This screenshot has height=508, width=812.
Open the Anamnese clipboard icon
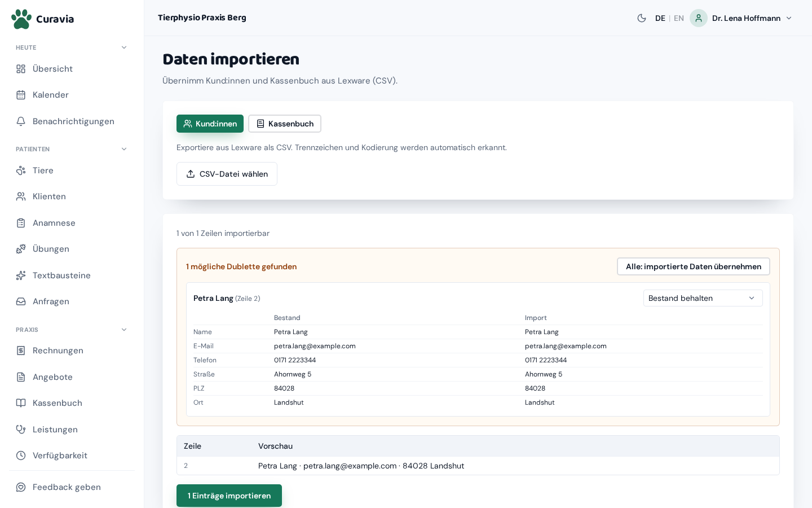pyautogui.click(x=21, y=223)
